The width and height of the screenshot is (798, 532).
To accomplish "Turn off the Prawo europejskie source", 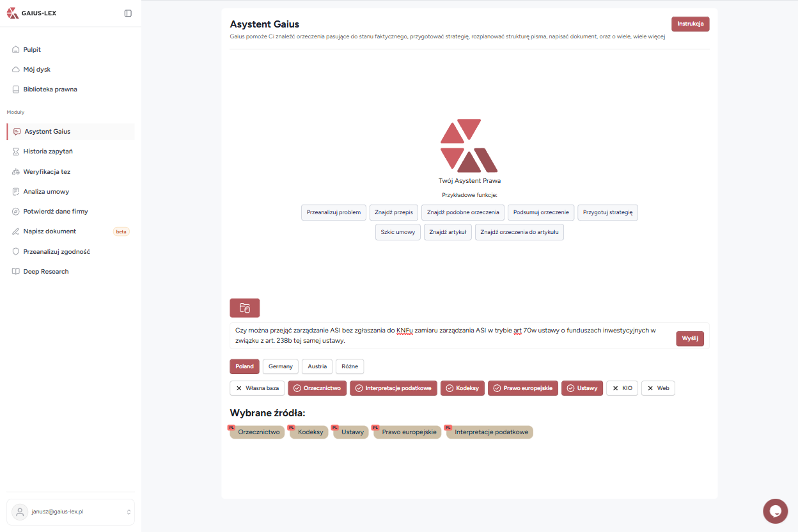I will 522,388.
